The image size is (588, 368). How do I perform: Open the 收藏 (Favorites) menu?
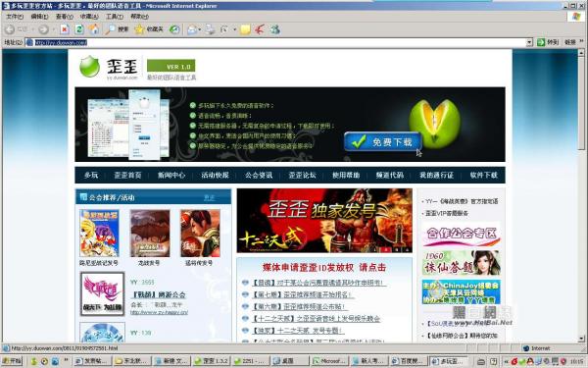tap(89, 17)
